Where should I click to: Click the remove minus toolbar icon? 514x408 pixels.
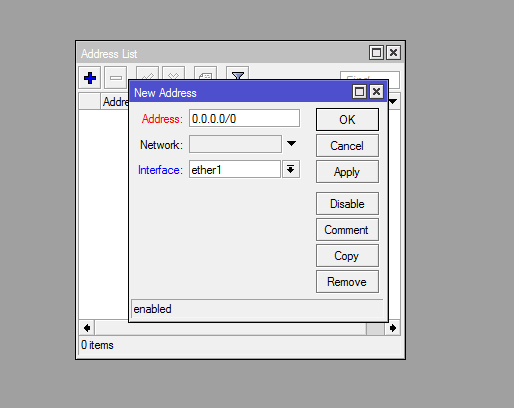pyautogui.click(x=116, y=78)
